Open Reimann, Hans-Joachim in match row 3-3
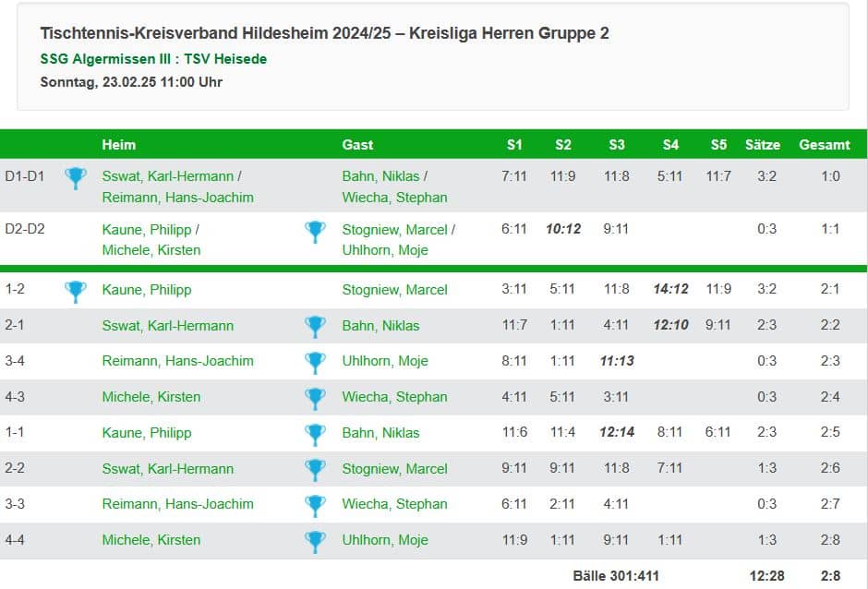Image resolution: width=868 pixels, height=589 pixels. coord(177,504)
